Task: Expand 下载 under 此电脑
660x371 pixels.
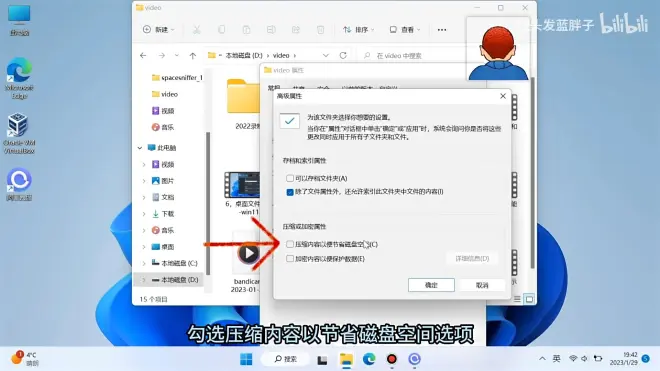Action: (144, 214)
